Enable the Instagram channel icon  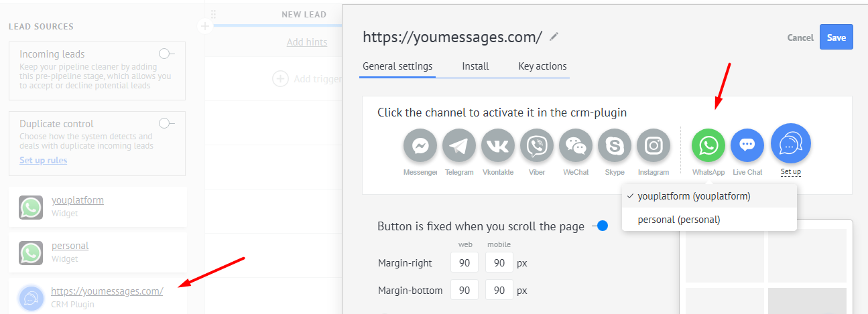click(x=654, y=146)
